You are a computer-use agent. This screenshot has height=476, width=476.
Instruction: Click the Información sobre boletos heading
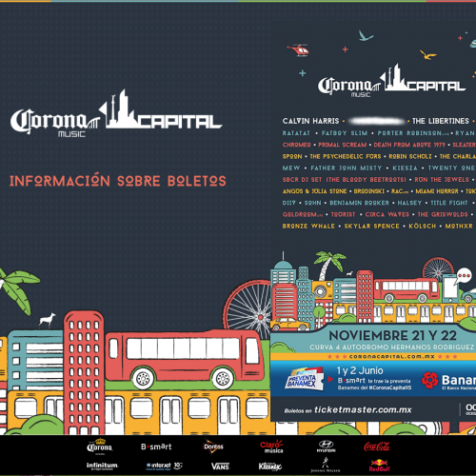click(118, 181)
